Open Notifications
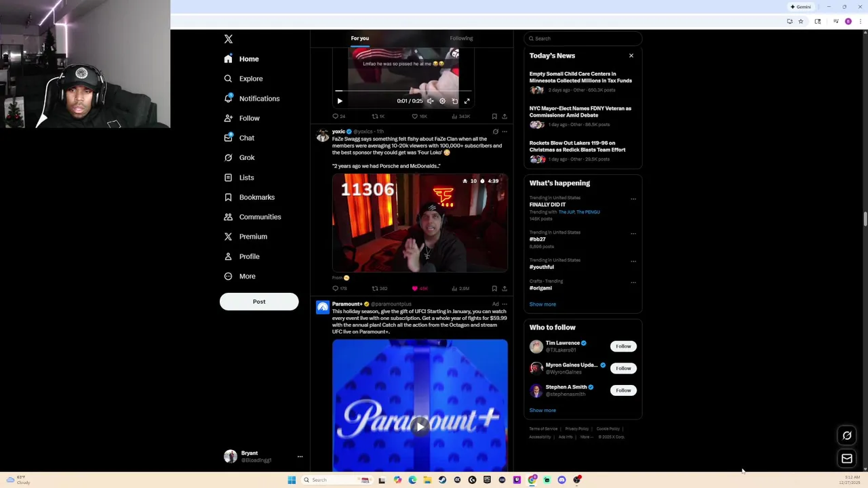 [x=252, y=98]
